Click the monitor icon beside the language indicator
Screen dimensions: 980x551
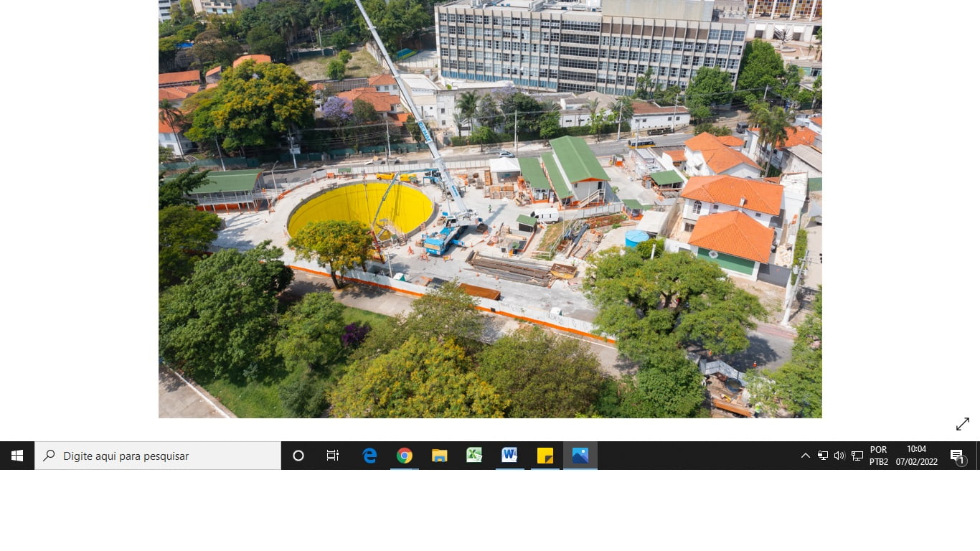[x=857, y=456]
